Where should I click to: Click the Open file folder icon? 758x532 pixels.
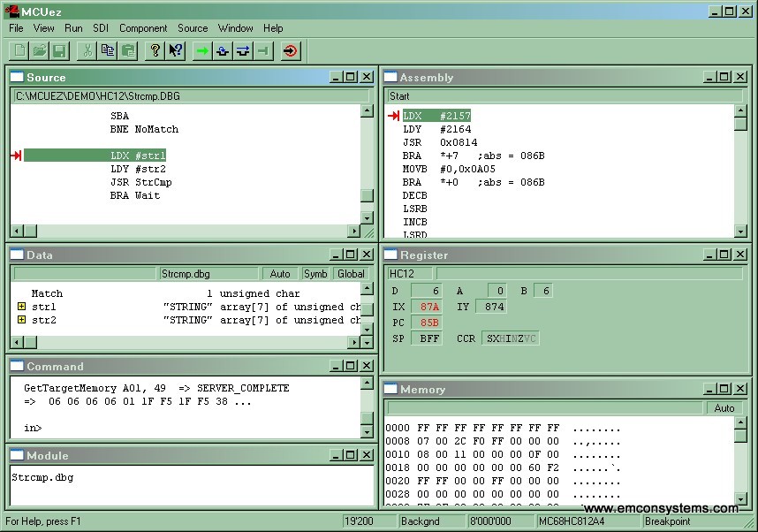[x=40, y=51]
